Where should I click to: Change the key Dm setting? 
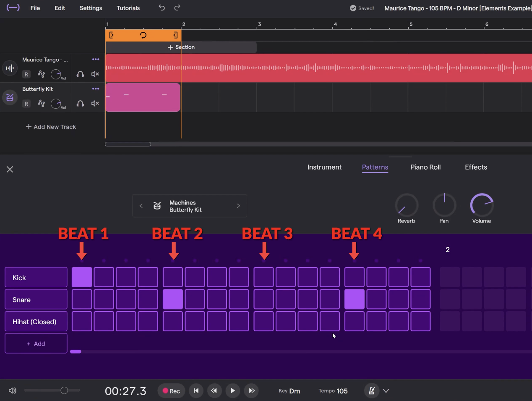coord(289,391)
